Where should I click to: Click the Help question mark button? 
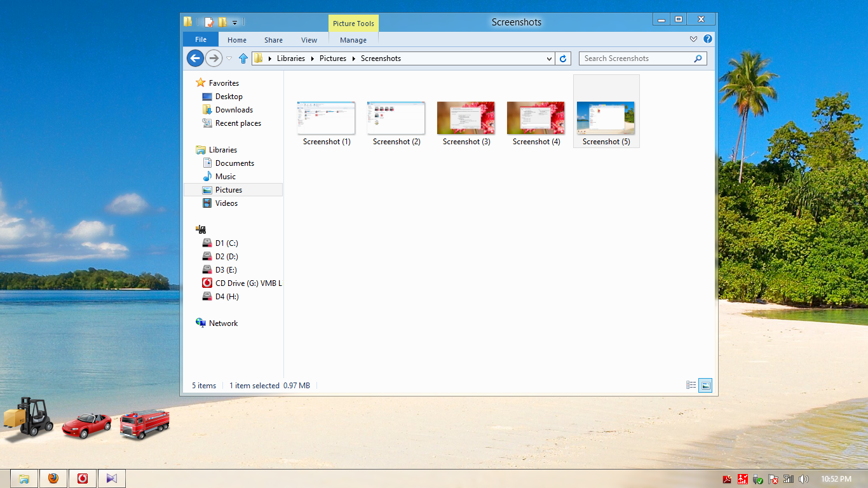coord(707,39)
